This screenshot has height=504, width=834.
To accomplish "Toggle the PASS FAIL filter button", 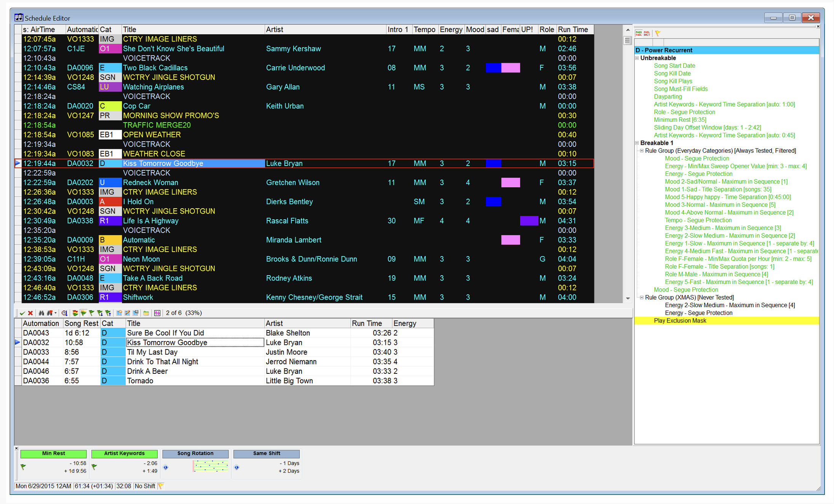I will tap(639, 33).
